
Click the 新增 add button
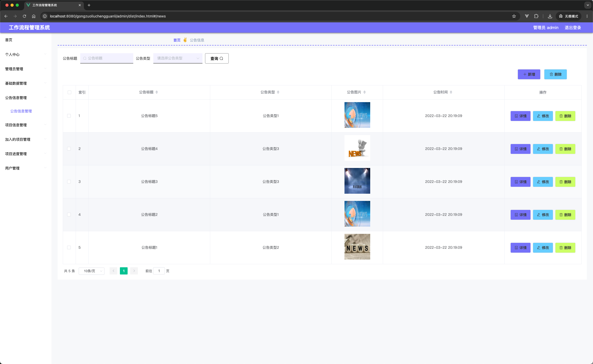(x=529, y=74)
